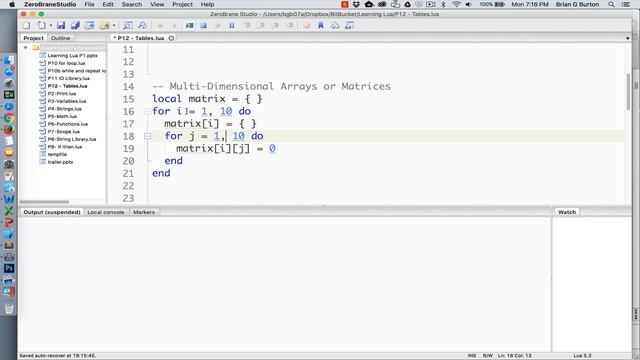Click the INS indicator in the status bar

(472, 356)
